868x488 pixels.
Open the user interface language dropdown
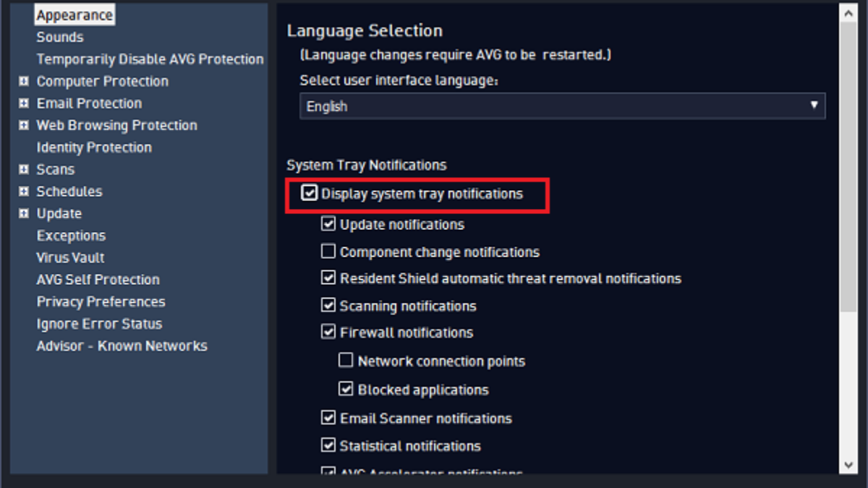pos(562,106)
